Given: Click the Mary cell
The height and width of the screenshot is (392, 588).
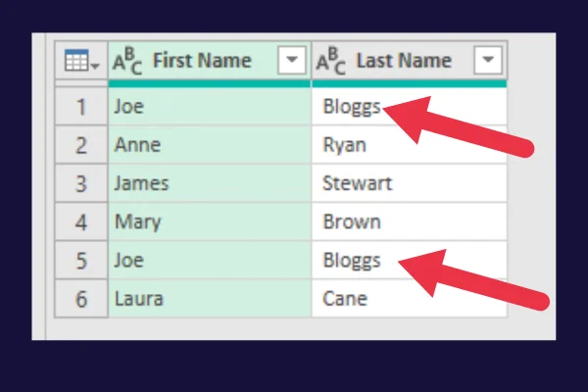Looking at the screenshot, I should 210,221.
